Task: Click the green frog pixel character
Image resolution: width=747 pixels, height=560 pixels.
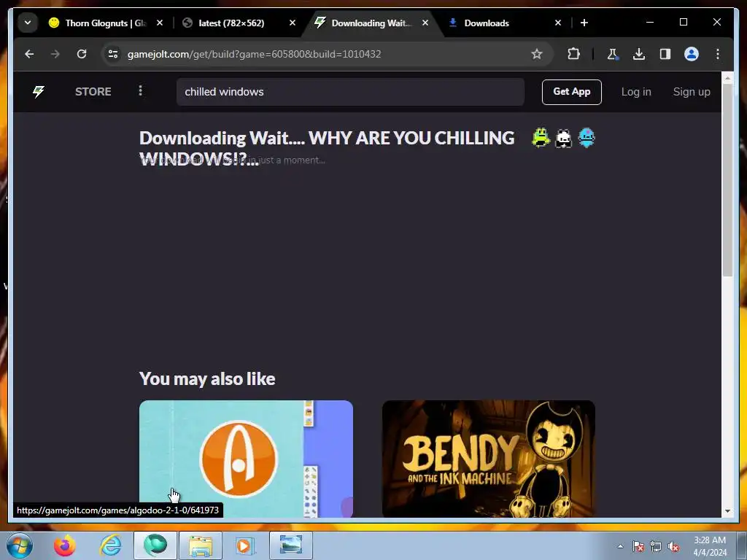Action: [541, 138]
